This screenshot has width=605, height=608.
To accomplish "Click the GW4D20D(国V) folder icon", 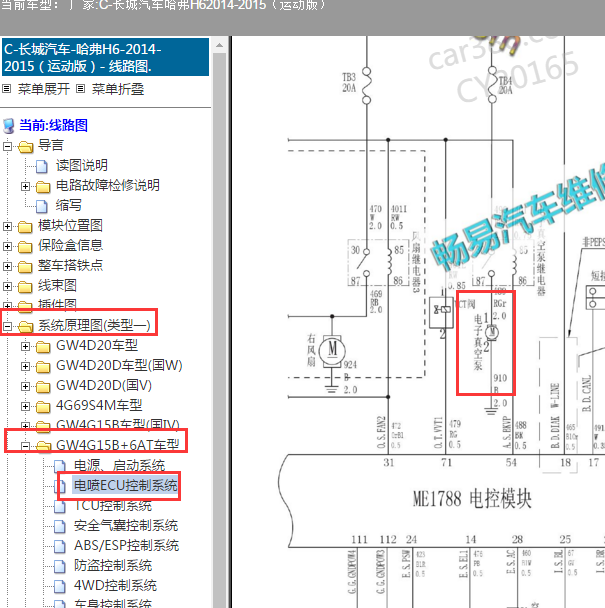I will pyautogui.click(x=43, y=386).
